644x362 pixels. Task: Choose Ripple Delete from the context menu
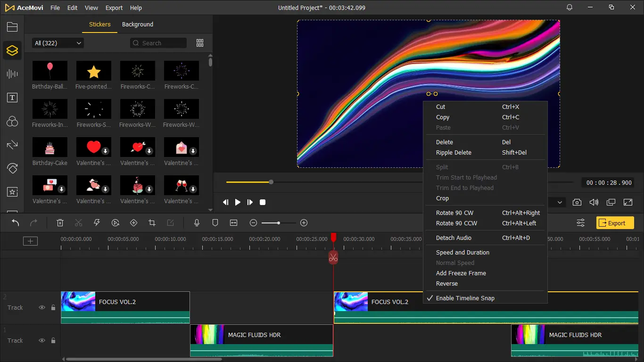coord(454,152)
